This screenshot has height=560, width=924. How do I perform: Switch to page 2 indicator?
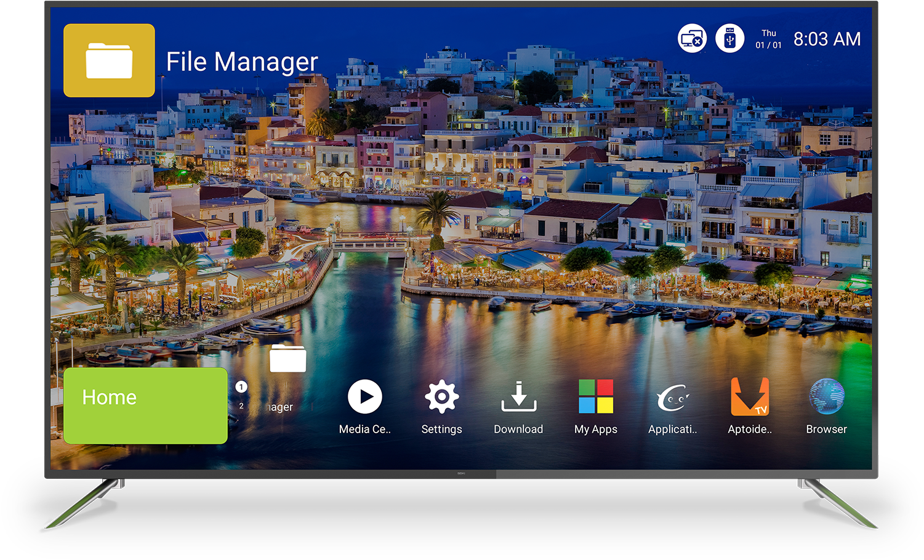[x=241, y=406]
